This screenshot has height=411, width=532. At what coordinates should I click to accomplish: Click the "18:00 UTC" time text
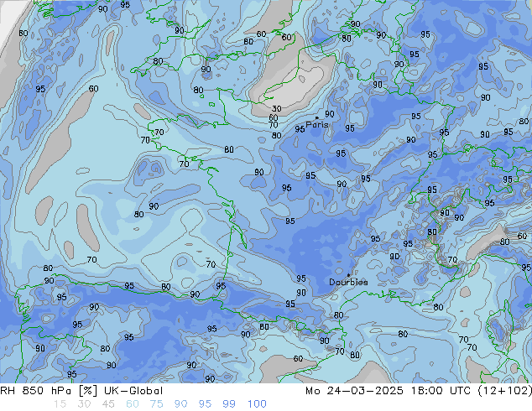(x=441, y=391)
